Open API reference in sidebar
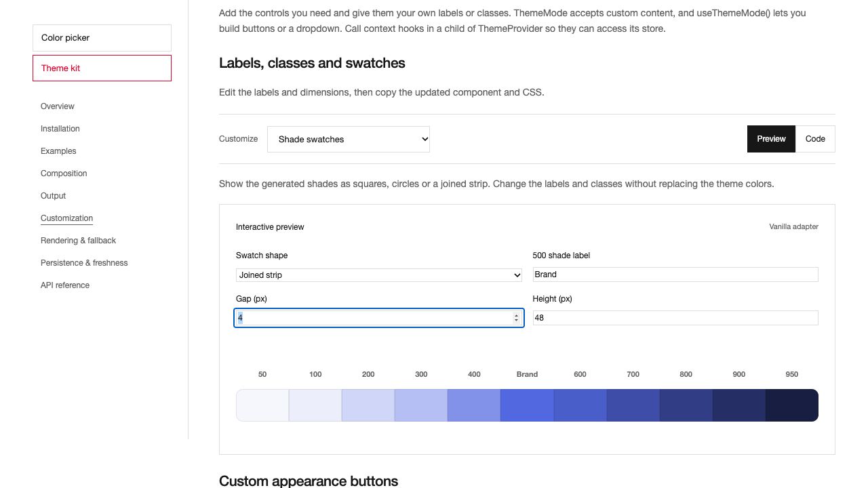 [x=65, y=285]
